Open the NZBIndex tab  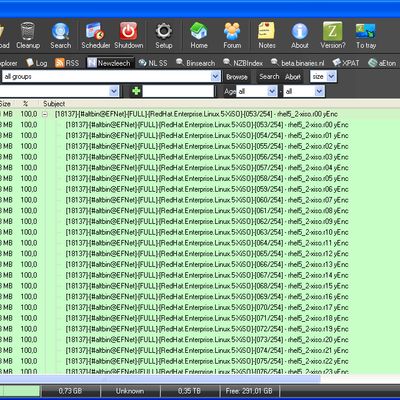click(x=243, y=63)
